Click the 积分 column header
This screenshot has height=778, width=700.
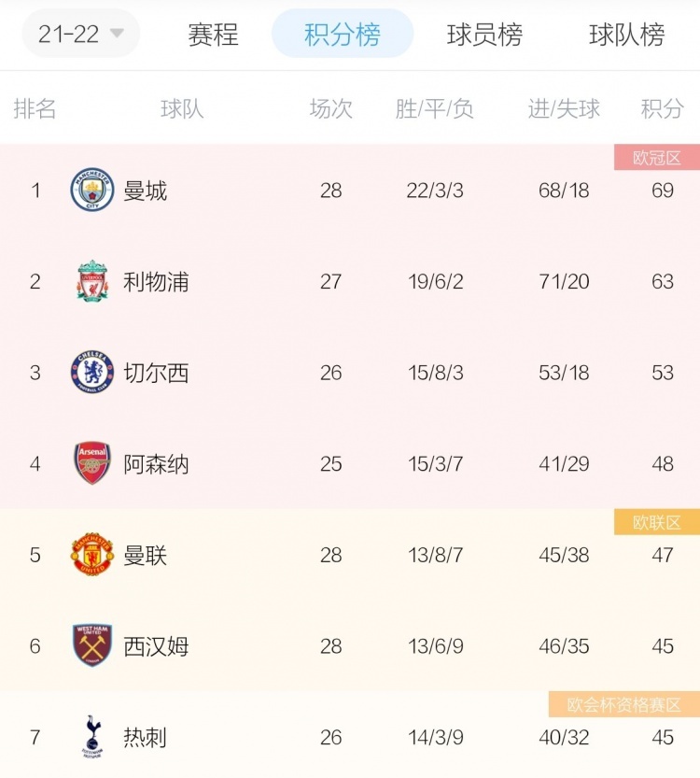[x=663, y=108]
